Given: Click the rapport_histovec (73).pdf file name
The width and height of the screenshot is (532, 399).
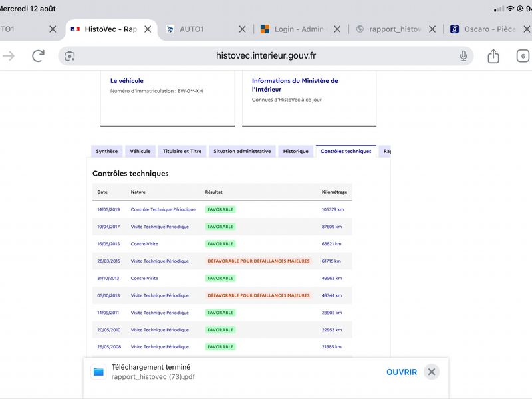Looking at the screenshot, I should pyautogui.click(x=153, y=377).
